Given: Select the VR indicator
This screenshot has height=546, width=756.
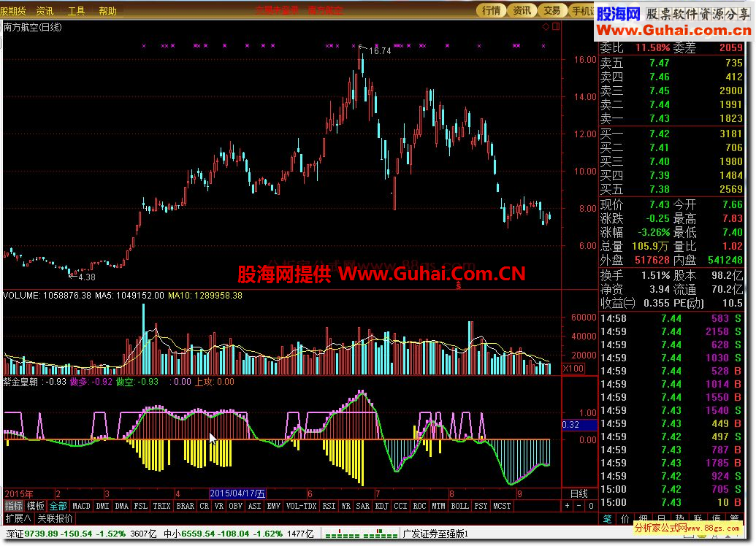Looking at the screenshot, I should click(219, 506).
